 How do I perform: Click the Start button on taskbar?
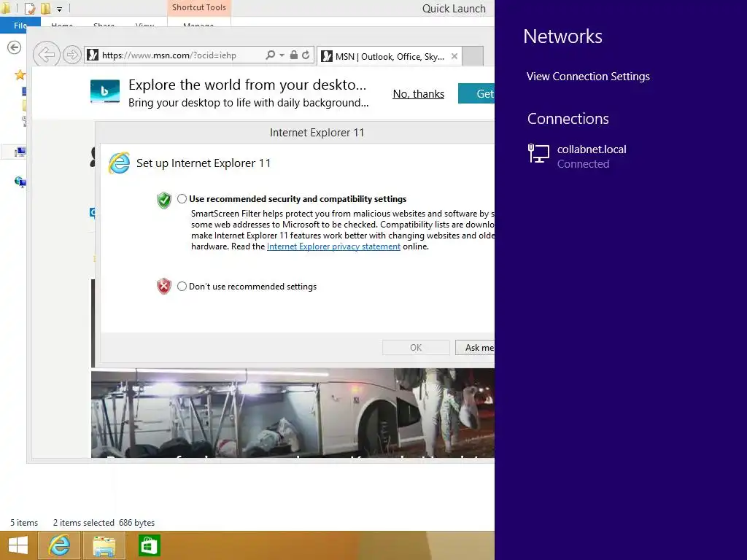pyautogui.click(x=18, y=545)
